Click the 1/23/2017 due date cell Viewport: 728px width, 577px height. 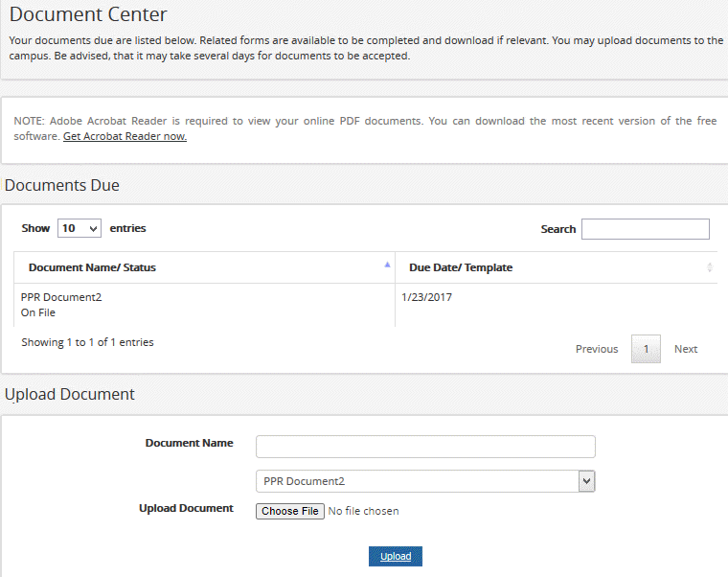pos(426,297)
